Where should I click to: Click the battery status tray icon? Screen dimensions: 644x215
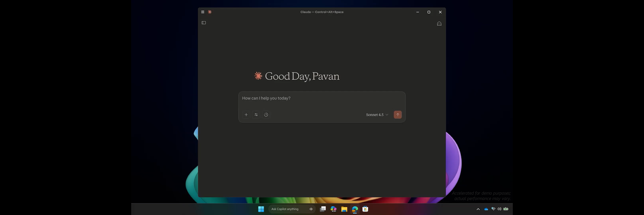pos(506,209)
